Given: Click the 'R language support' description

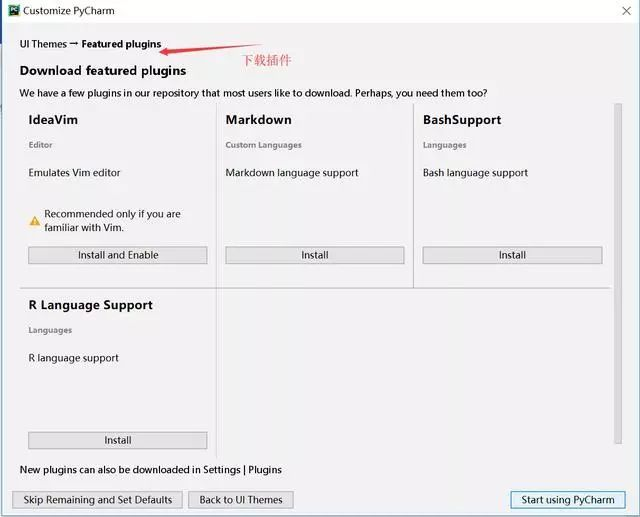Looking at the screenshot, I should click(x=73, y=358).
